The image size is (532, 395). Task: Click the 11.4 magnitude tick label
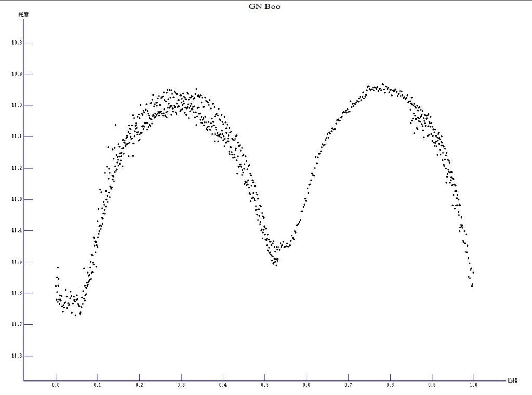pos(17,230)
